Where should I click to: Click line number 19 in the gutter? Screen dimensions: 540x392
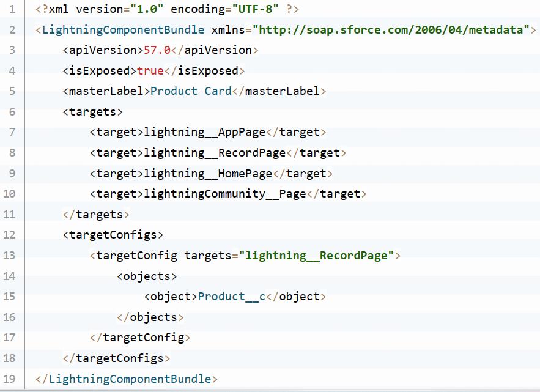[x=9, y=379]
